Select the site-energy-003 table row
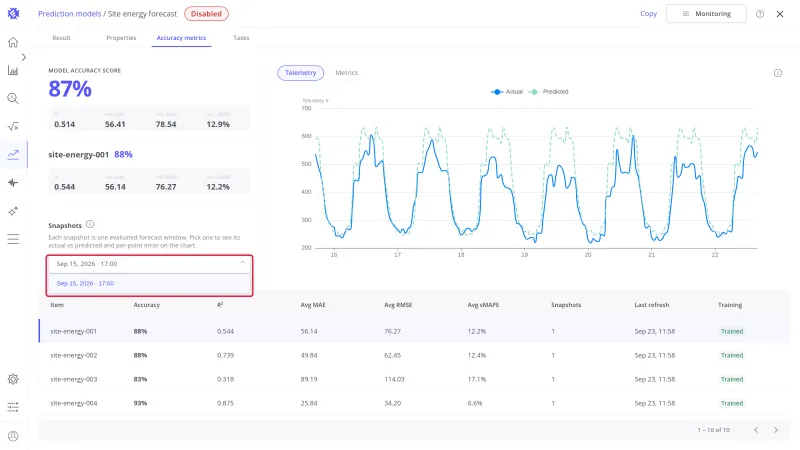The image size is (800, 450). (x=414, y=379)
